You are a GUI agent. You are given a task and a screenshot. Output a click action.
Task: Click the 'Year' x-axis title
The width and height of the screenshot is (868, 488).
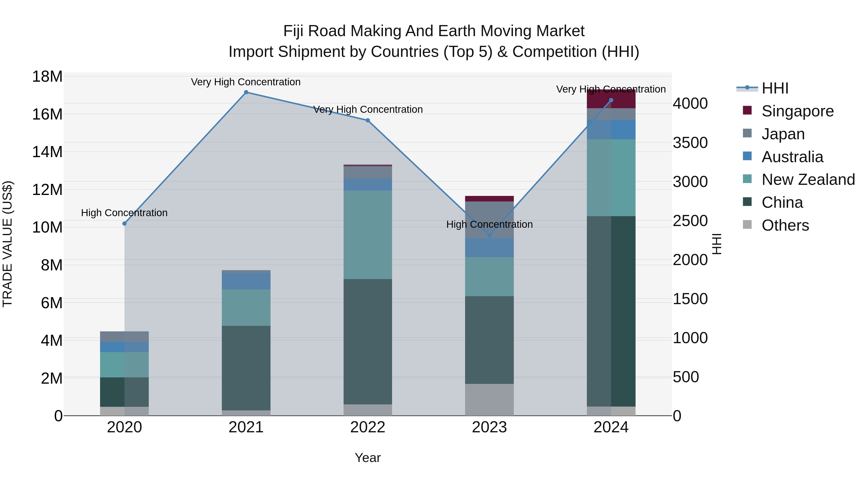[x=368, y=458]
